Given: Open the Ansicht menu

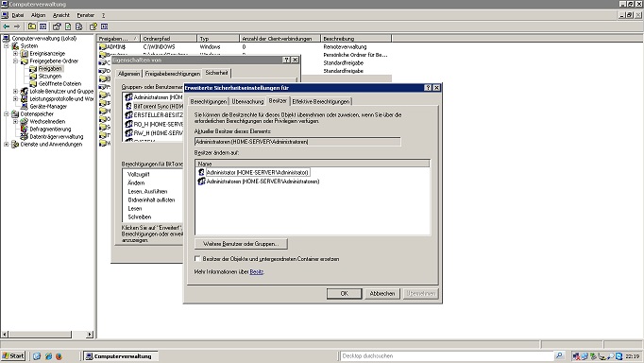Looking at the screenshot, I should tap(61, 15).
